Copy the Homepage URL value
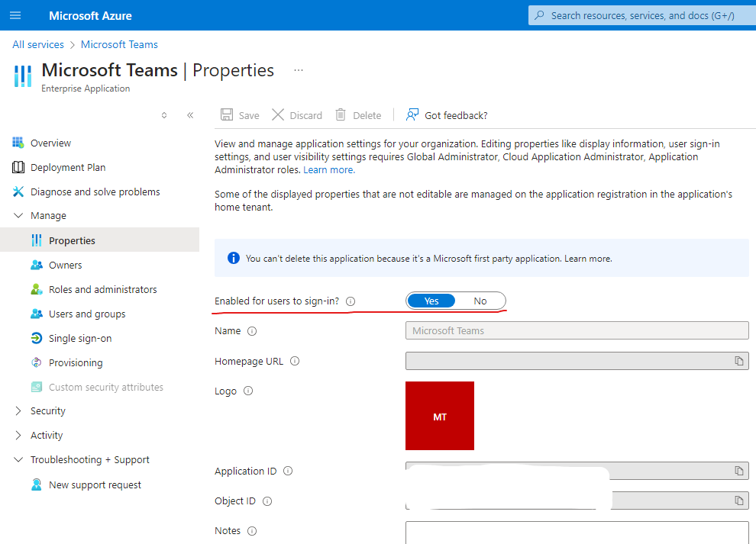The height and width of the screenshot is (544, 756). coord(738,361)
